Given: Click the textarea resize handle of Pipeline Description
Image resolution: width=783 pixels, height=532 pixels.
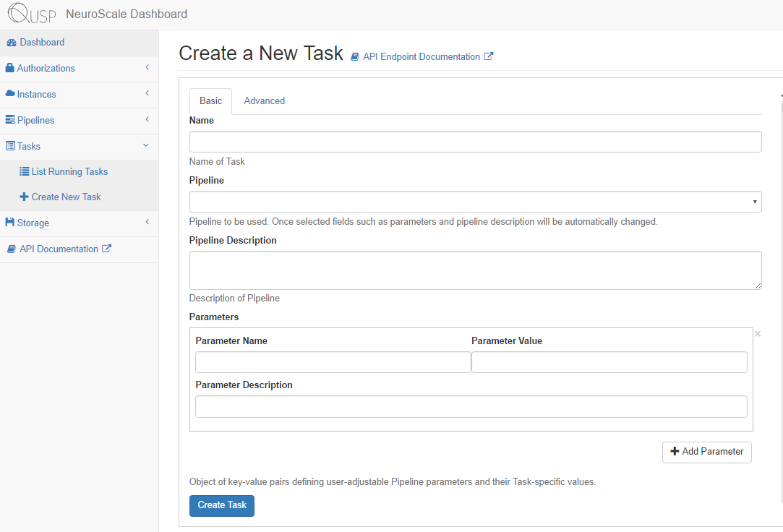Looking at the screenshot, I should [758, 286].
